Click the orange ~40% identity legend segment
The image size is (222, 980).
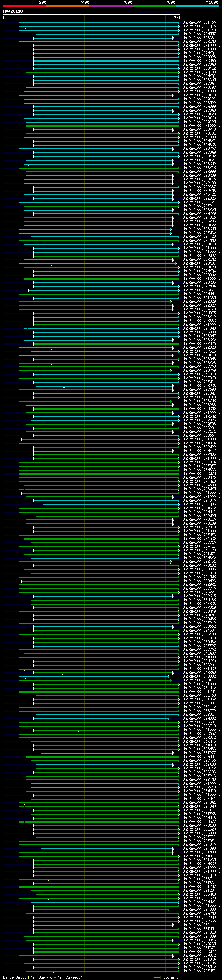pyautogui.click(x=68, y=6)
